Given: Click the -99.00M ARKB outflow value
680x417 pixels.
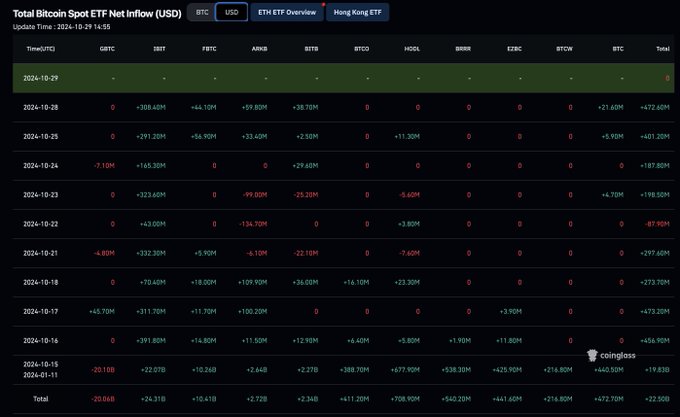Looking at the screenshot, I should pyautogui.click(x=255, y=195).
